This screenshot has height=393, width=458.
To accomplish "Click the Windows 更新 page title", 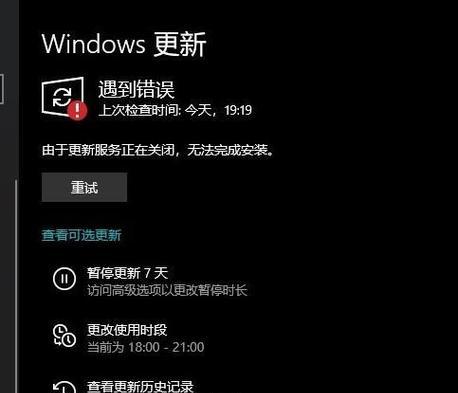I will (x=124, y=44).
